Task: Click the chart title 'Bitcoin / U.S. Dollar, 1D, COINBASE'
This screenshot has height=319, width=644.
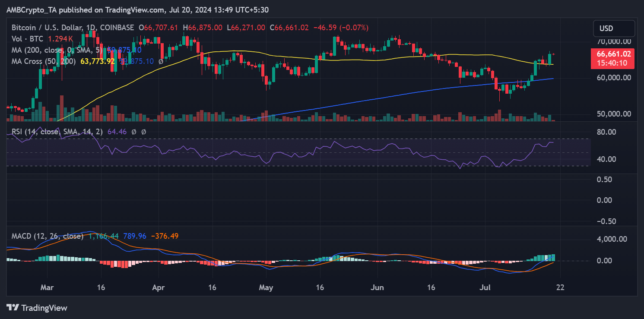Action: pos(73,28)
